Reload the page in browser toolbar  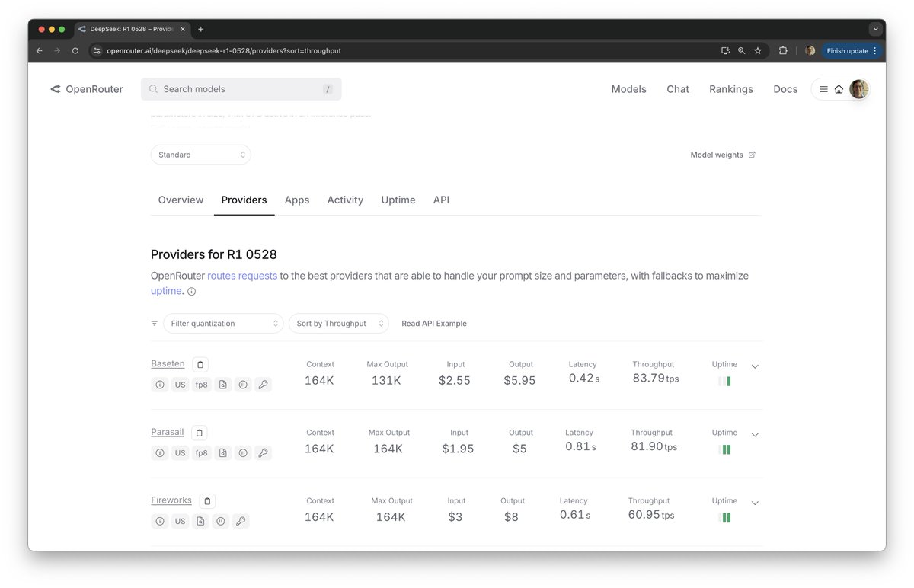click(x=75, y=51)
